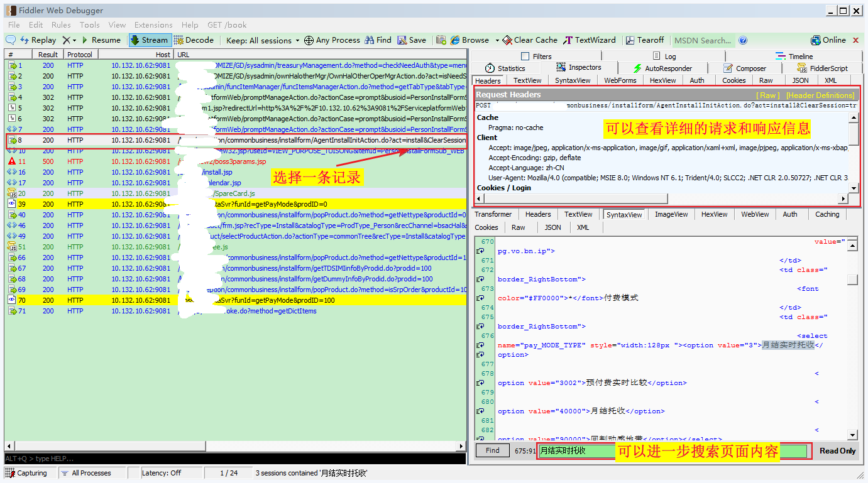This screenshot has height=483, width=868.
Task: Click Resume in the toolbar
Action: tap(101, 40)
